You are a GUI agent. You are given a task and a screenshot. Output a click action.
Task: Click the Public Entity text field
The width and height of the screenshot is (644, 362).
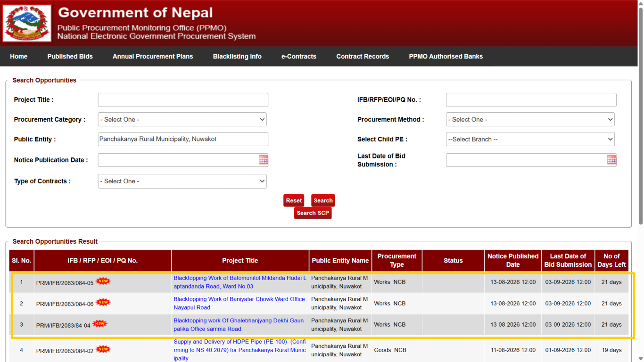183,139
